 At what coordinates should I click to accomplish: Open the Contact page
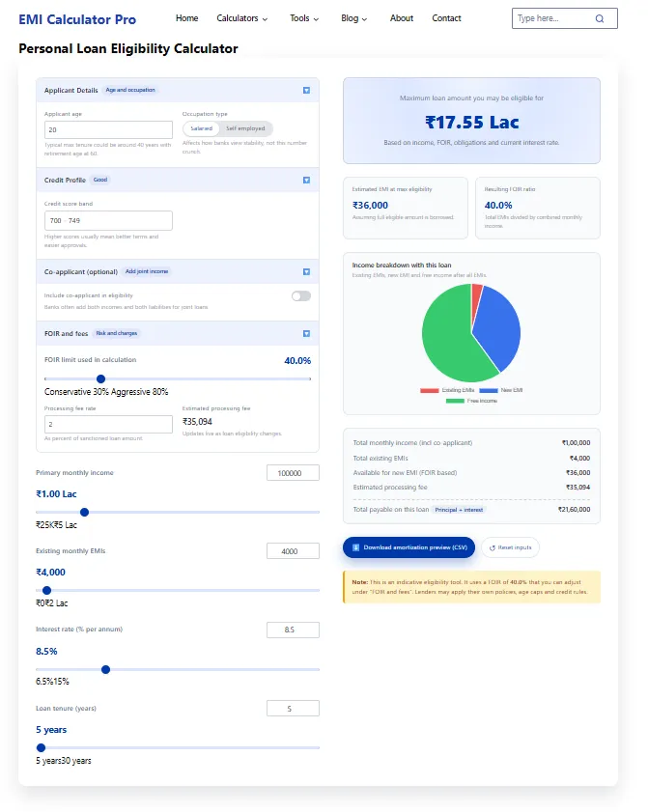tap(446, 18)
